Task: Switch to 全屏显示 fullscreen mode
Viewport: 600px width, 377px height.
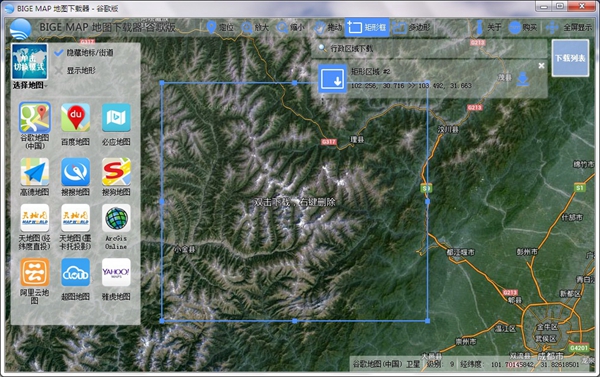Action: pos(569,27)
